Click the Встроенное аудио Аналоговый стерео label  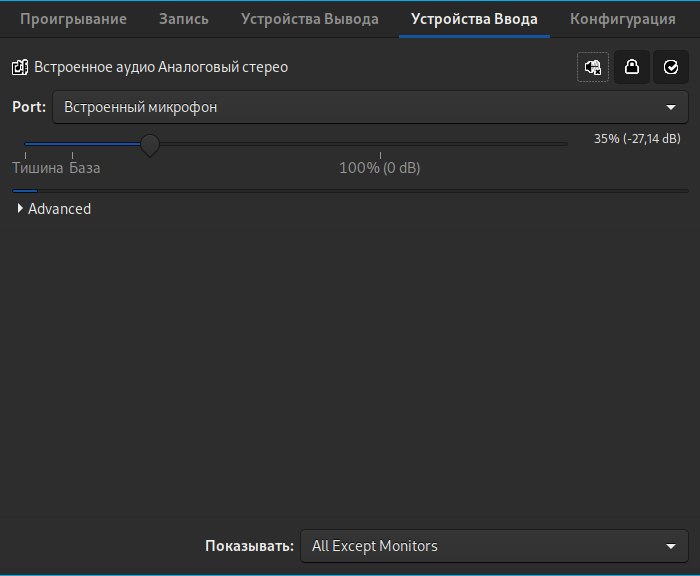tap(161, 67)
